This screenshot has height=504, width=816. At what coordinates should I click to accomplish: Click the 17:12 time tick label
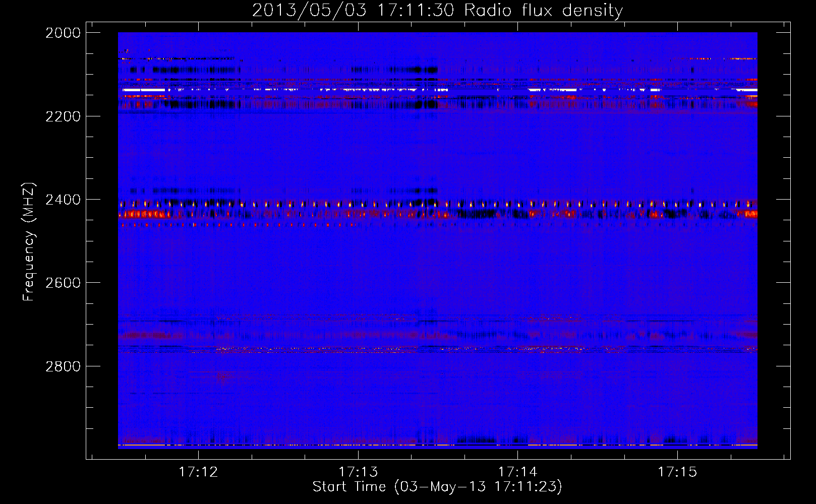pyautogui.click(x=199, y=472)
